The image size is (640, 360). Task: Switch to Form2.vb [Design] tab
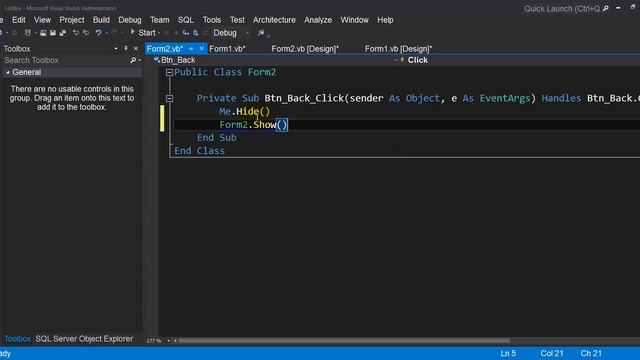(x=305, y=49)
